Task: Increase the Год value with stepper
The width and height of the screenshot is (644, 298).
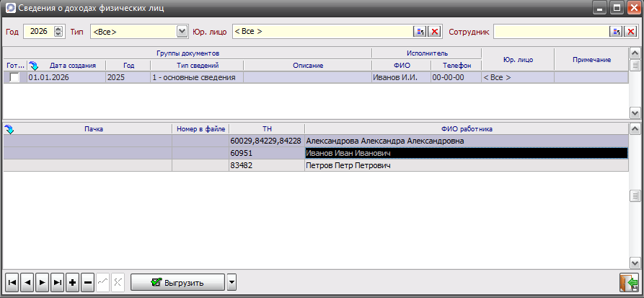Action: tap(58, 29)
